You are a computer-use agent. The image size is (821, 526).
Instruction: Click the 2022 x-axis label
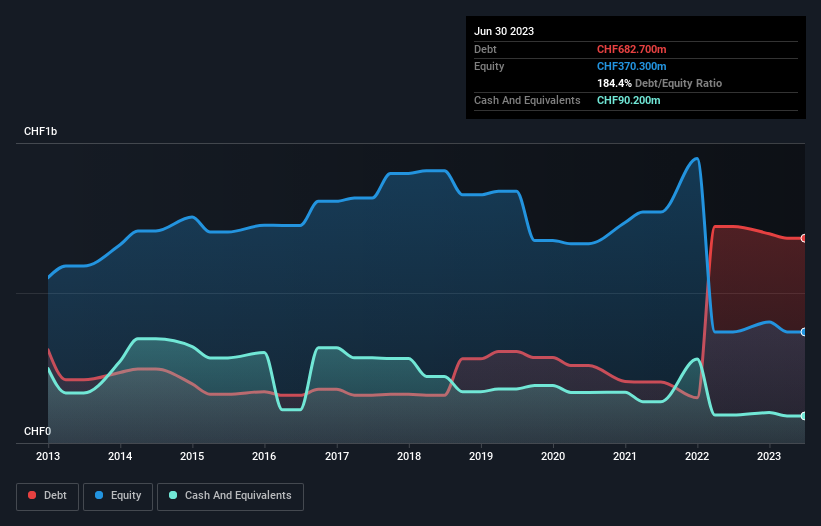[x=697, y=456]
